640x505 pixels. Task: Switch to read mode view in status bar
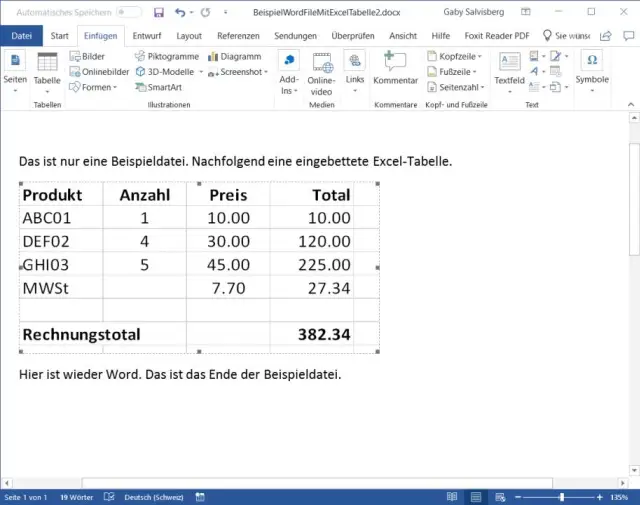tap(453, 497)
